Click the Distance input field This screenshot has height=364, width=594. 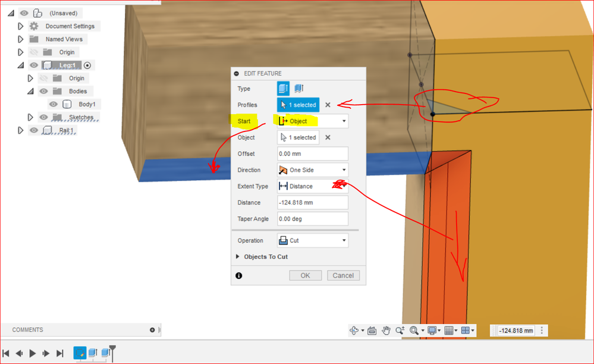tap(313, 203)
